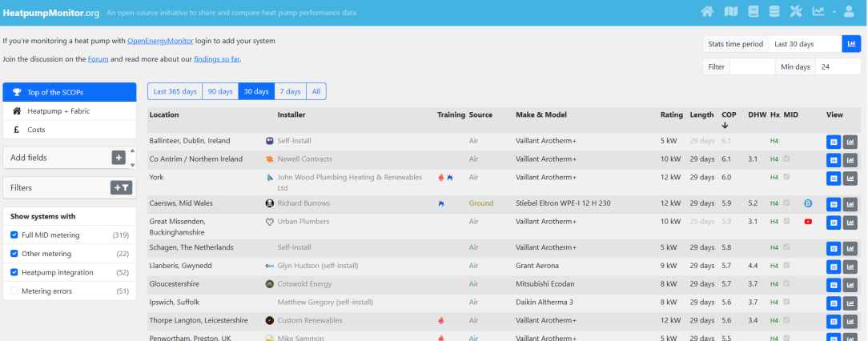Open blue list view for Ballinteer, Dublin row

tap(833, 142)
